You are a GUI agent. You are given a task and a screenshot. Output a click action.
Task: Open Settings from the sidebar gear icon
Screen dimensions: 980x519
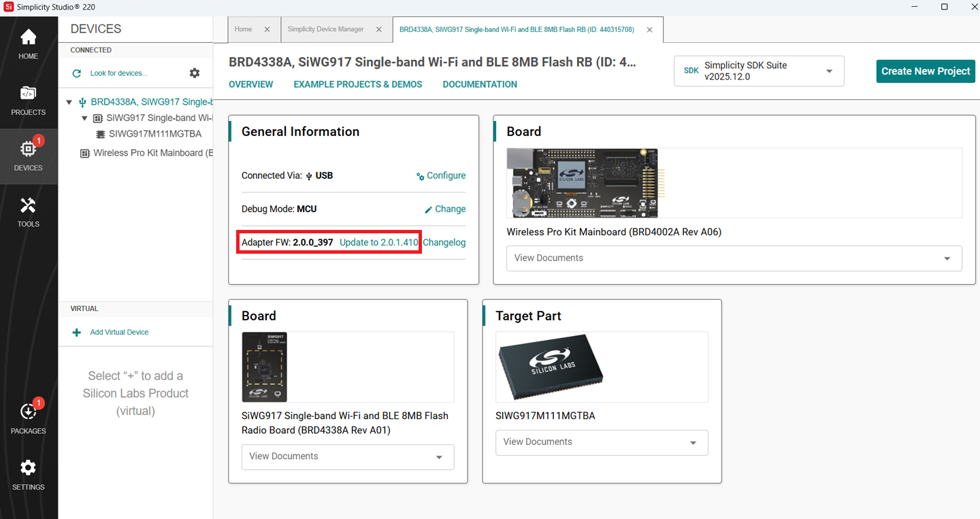pyautogui.click(x=28, y=467)
